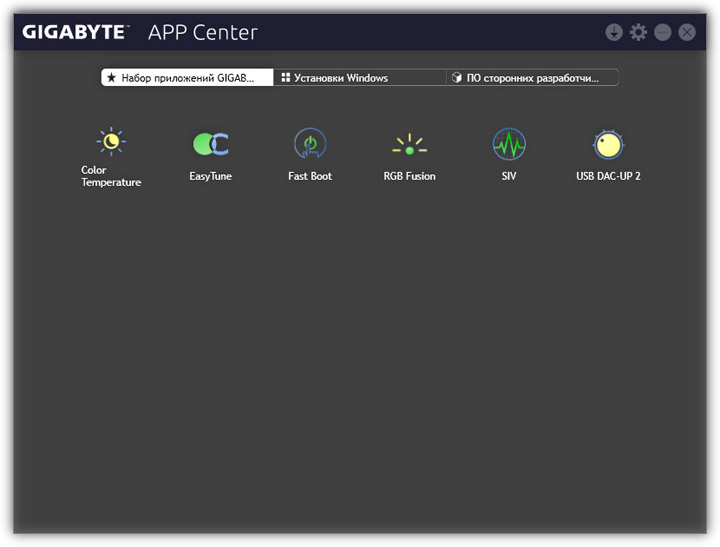Click the cube icon on third tab

point(457,77)
